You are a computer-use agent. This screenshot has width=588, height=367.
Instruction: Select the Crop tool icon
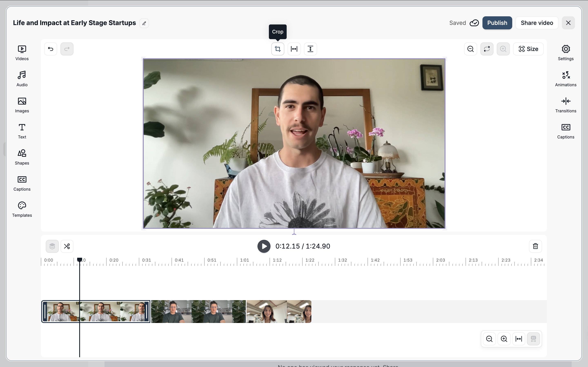tap(277, 49)
